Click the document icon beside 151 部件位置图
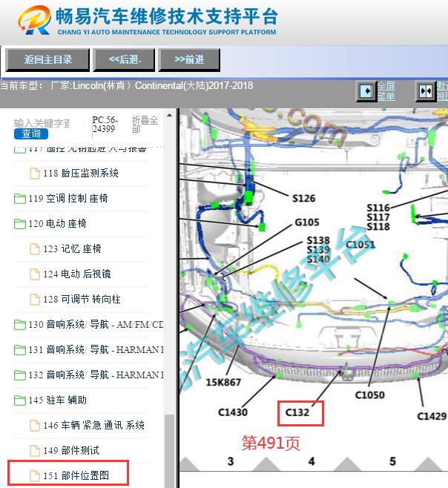Screen dimensions: 448x488 coord(35,476)
